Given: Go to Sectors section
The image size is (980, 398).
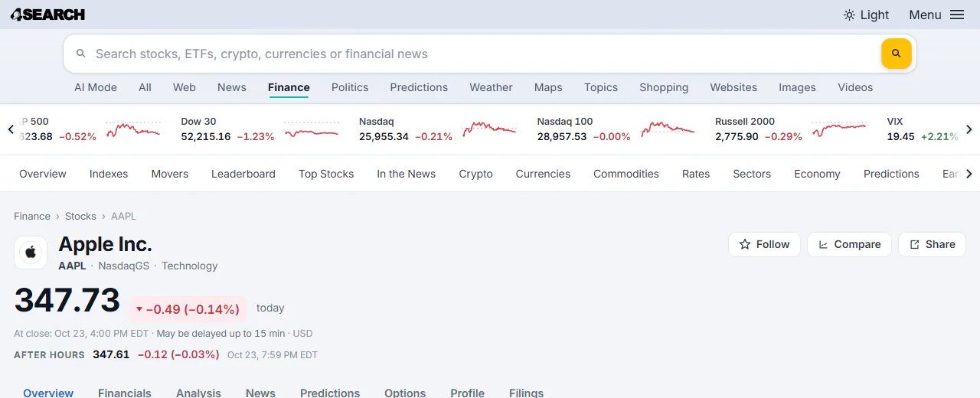Looking at the screenshot, I should pyautogui.click(x=752, y=174).
